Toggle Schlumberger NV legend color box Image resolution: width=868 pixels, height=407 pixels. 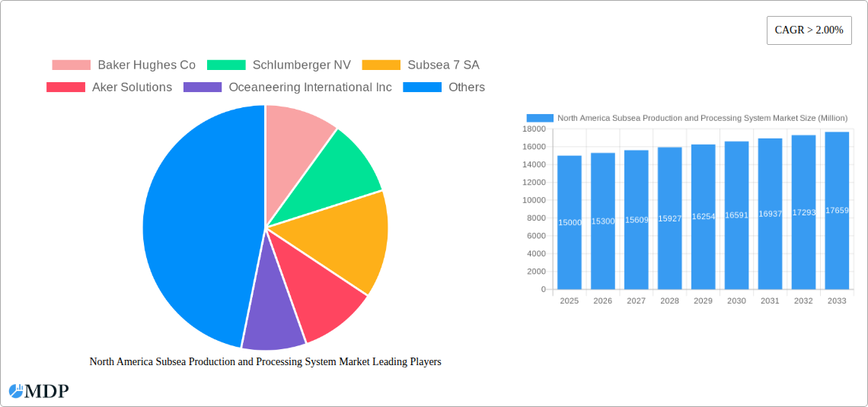point(226,65)
